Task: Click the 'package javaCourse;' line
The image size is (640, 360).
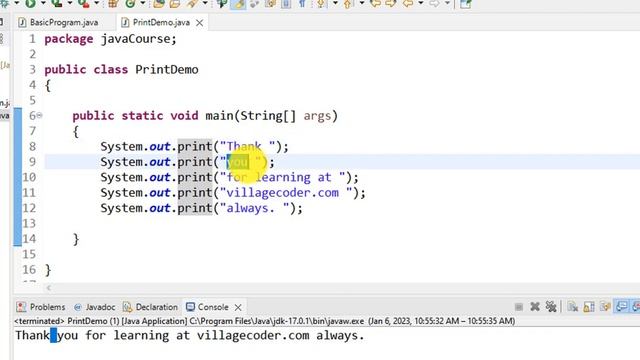Action: 110,39
